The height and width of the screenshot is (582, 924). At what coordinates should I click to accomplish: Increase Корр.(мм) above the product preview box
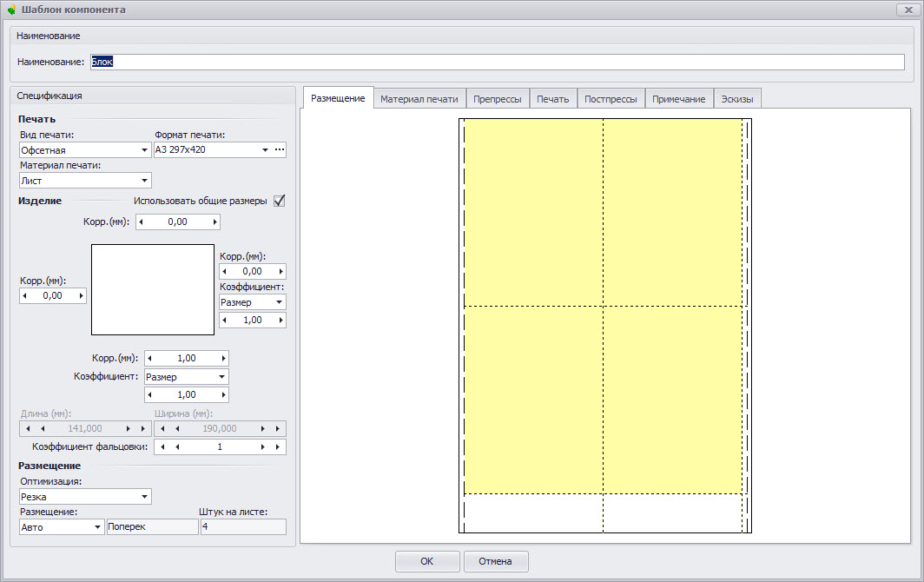(215, 222)
